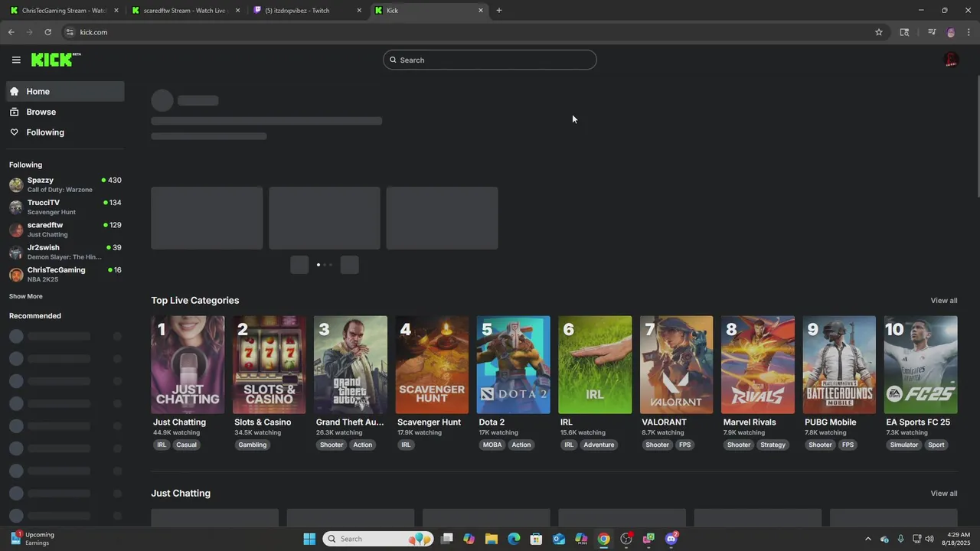The image size is (980, 551).
Task: Click the KICK logo
Action: (x=56, y=60)
